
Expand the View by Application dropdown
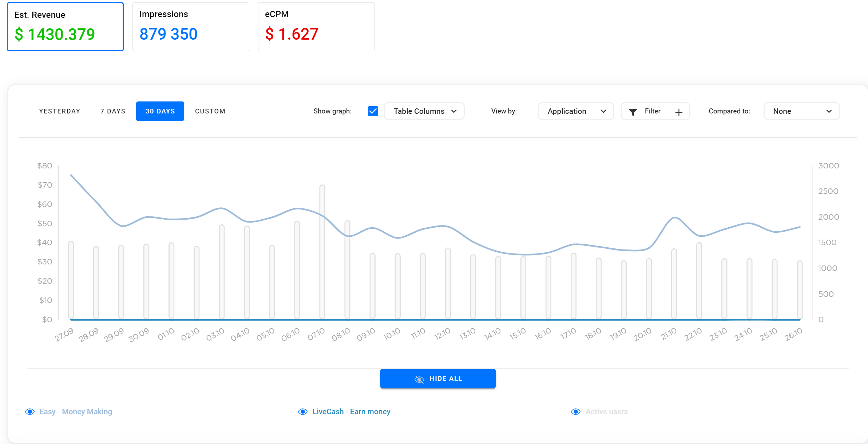pos(576,111)
